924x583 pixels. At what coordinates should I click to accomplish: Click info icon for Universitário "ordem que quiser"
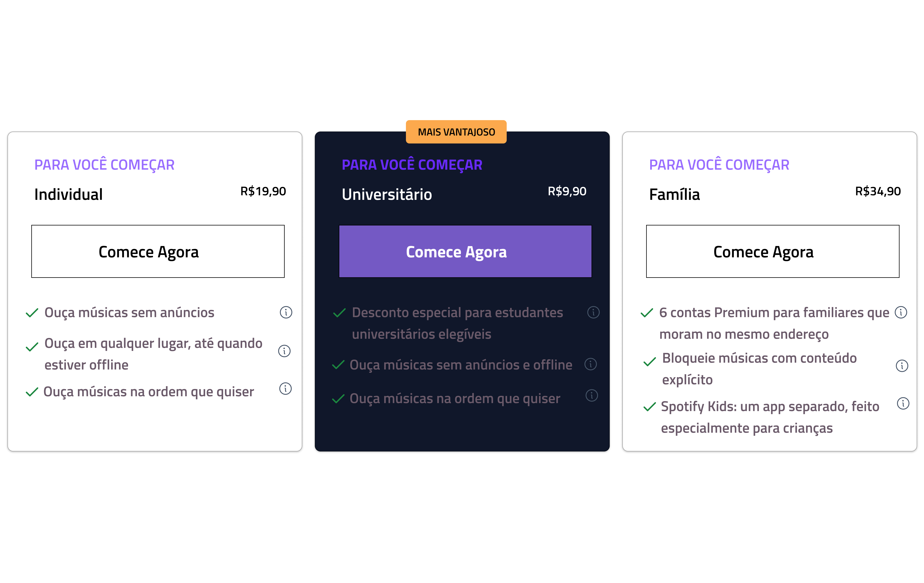[x=592, y=395]
